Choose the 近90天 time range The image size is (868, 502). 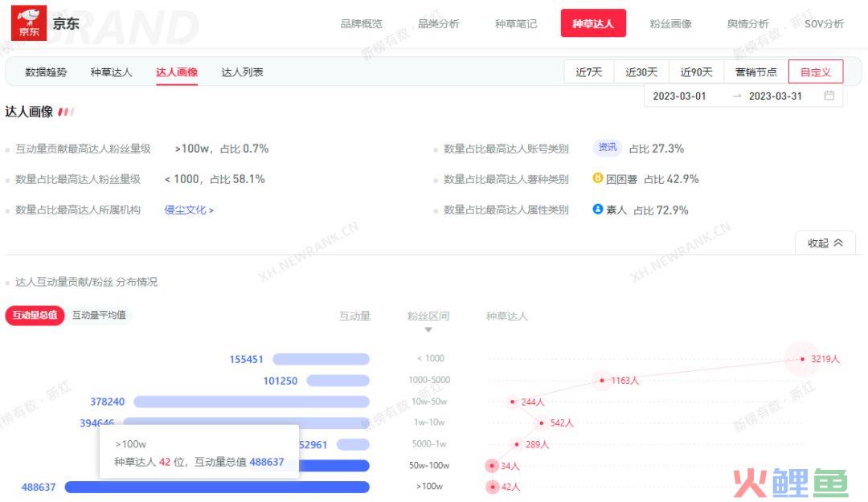[696, 72]
